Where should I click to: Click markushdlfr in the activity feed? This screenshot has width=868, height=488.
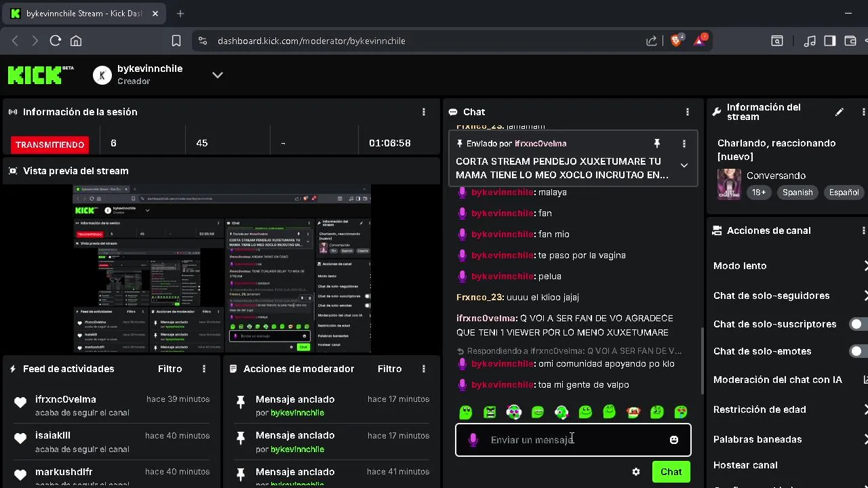tap(64, 472)
